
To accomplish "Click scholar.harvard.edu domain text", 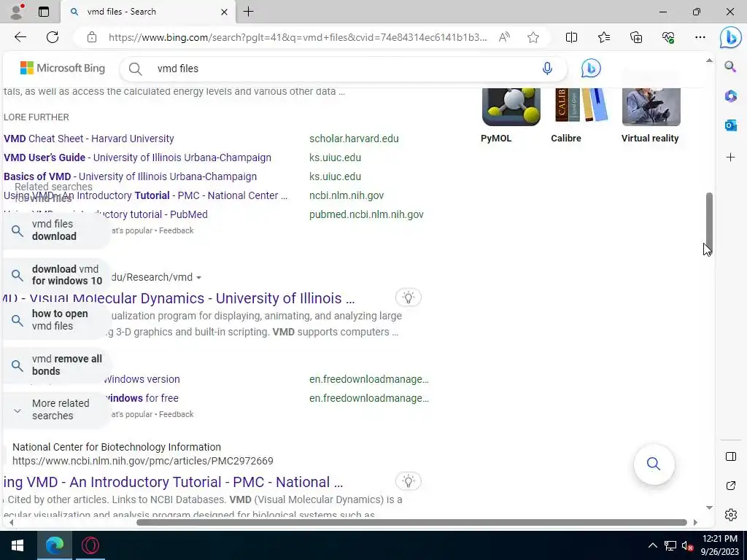I will pos(354,139).
